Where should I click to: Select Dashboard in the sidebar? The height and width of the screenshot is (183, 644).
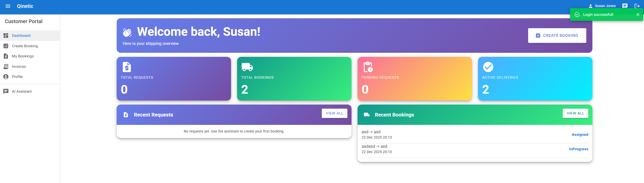[30, 36]
